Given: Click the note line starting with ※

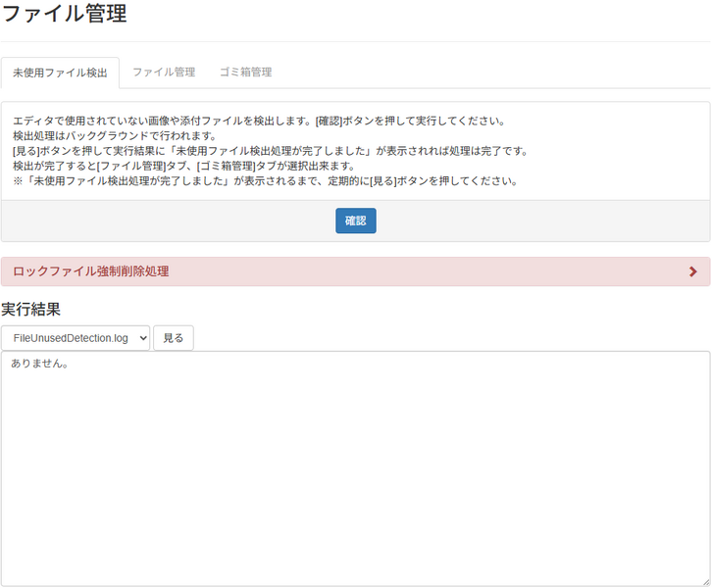Looking at the screenshot, I should 265,180.
